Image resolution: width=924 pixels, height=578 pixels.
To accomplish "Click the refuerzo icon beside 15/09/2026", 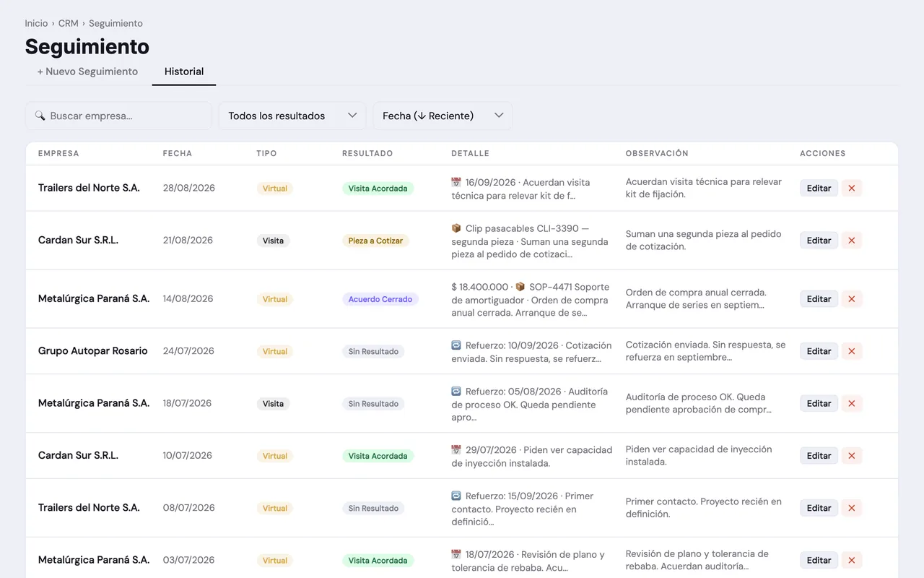I will (456, 496).
